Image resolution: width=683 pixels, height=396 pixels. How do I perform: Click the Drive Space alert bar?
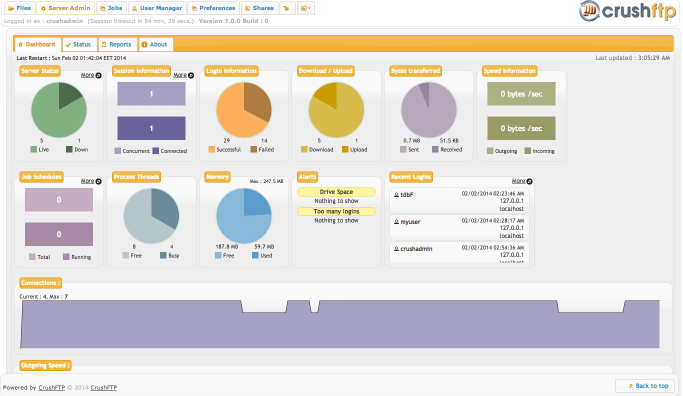336,192
